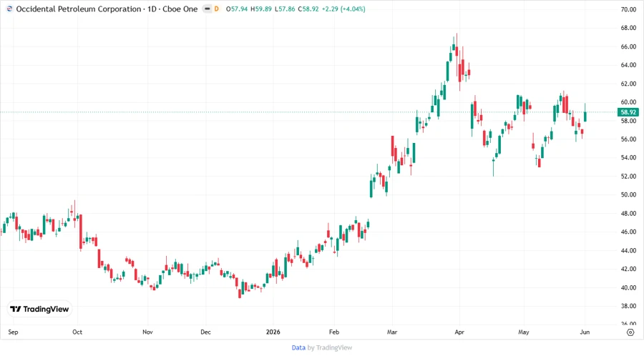Screen dimensions: 644x356
Task: Click the Jun label on time axis
Action: point(585,332)
